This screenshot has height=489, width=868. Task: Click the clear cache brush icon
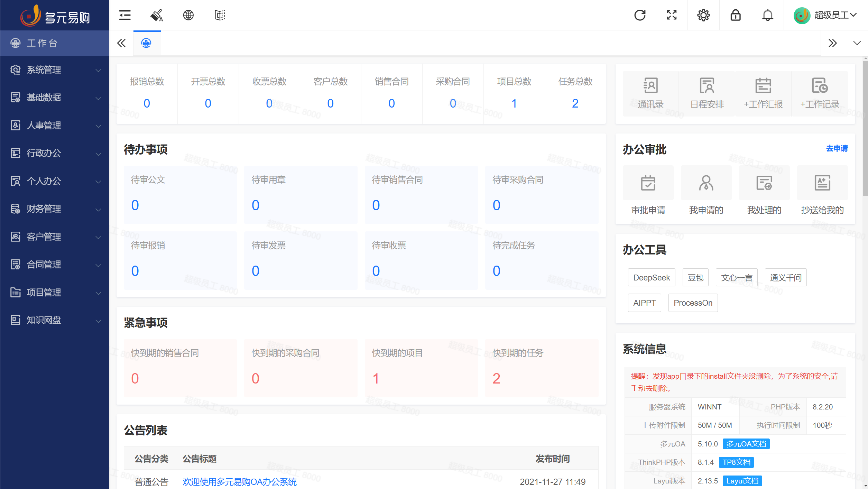[157, 15]
